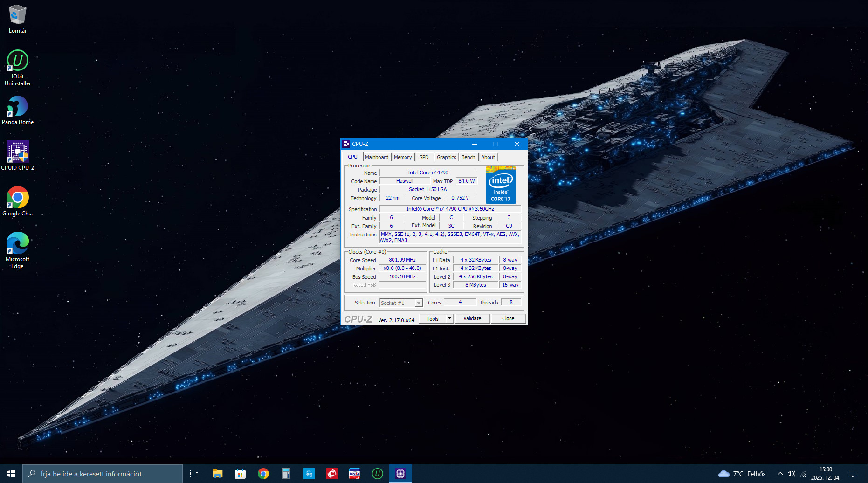The height and width of the screenshot is (483, 868).
Task: Click the Threads count value '8'
Action: tap(511, 302)
